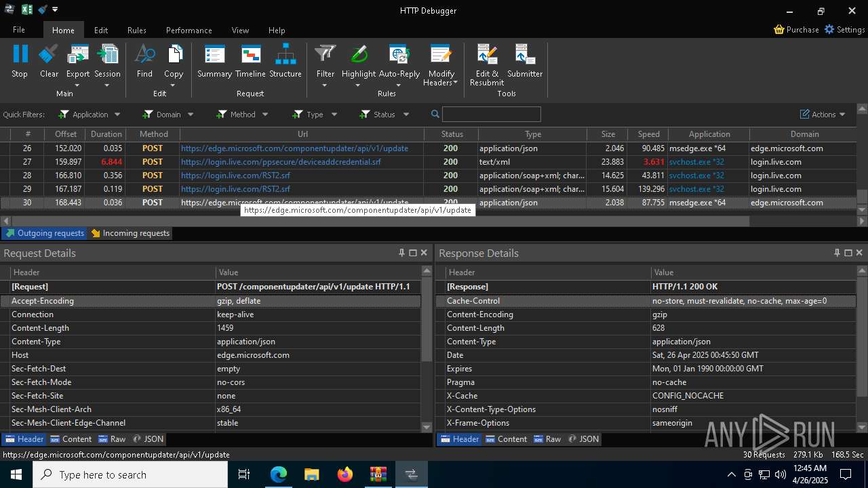Click the request details vertical scrollbar
The width and height of the screenshot is (868, 488).
[427, 319]
